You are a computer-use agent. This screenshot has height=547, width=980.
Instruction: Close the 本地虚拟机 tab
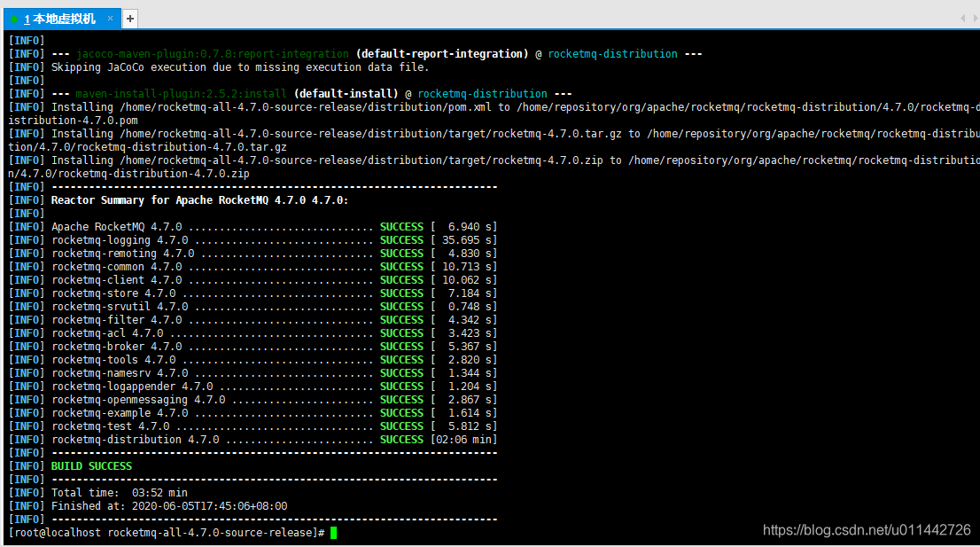click(x=110, y=18)
